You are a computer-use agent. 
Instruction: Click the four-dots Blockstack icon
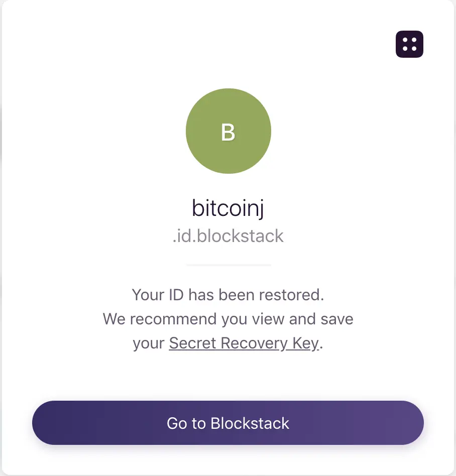pyautogui.click(x=409, y=44)
